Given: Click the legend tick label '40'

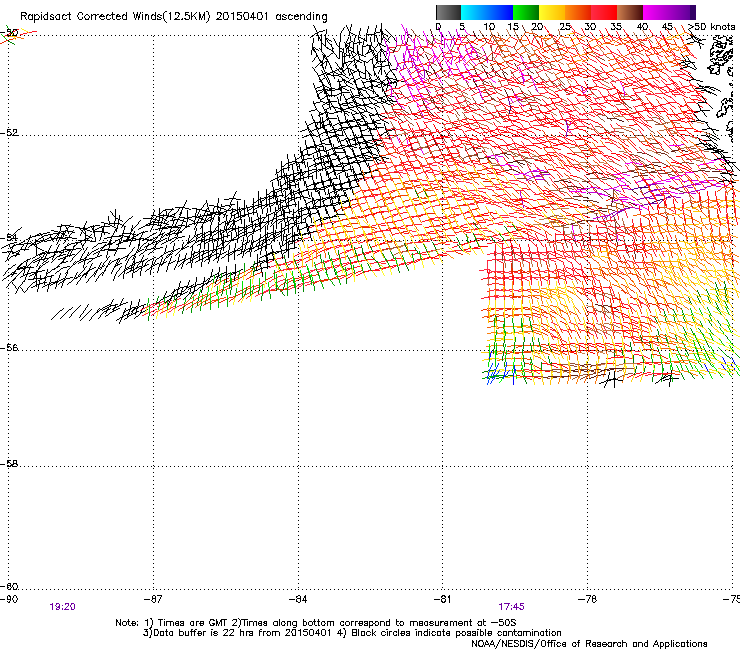Looking at the screenshot, I should tap(642, 27).
